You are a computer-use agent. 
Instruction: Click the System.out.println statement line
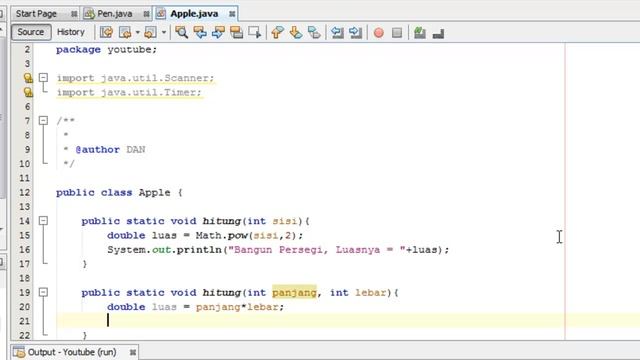pyautogui.click(x=278, y=249)
